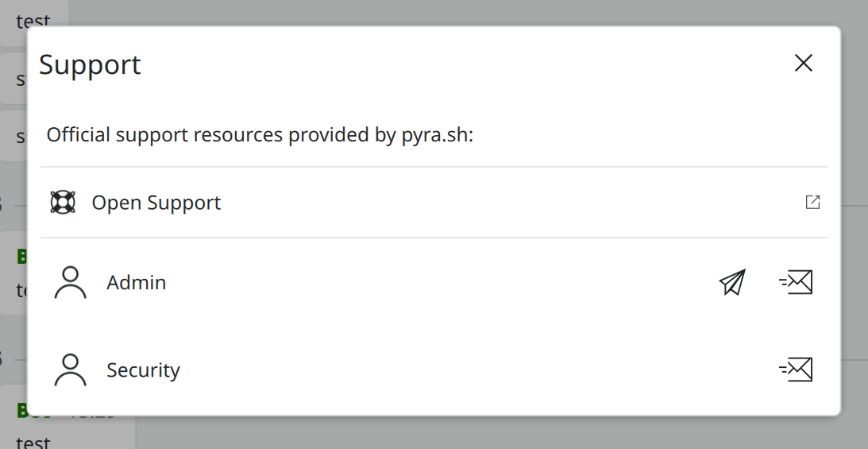
Task: Email Admin using the envelope icon
Action: coord(796,282)
